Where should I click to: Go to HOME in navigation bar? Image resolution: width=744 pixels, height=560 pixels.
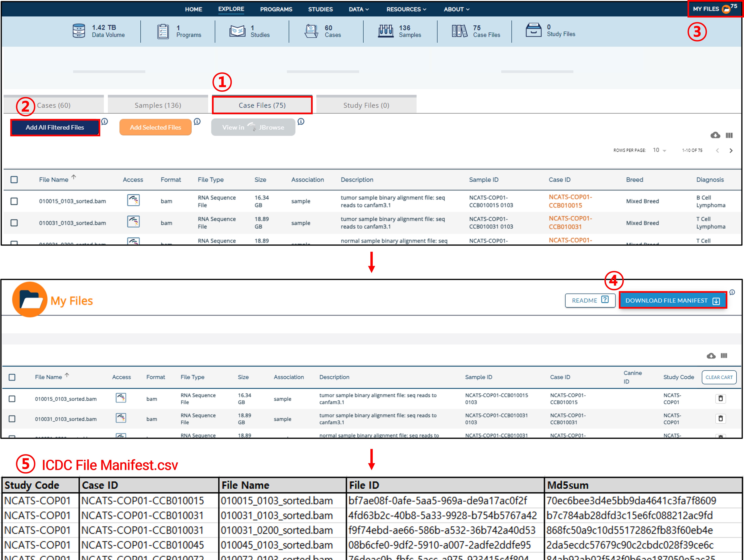click(193, 9)
